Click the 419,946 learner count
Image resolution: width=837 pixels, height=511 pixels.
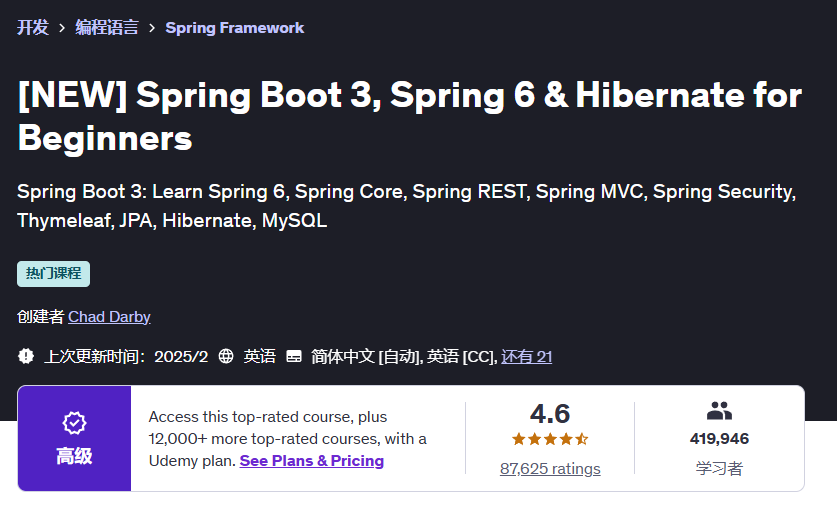(x=719, y=439)
